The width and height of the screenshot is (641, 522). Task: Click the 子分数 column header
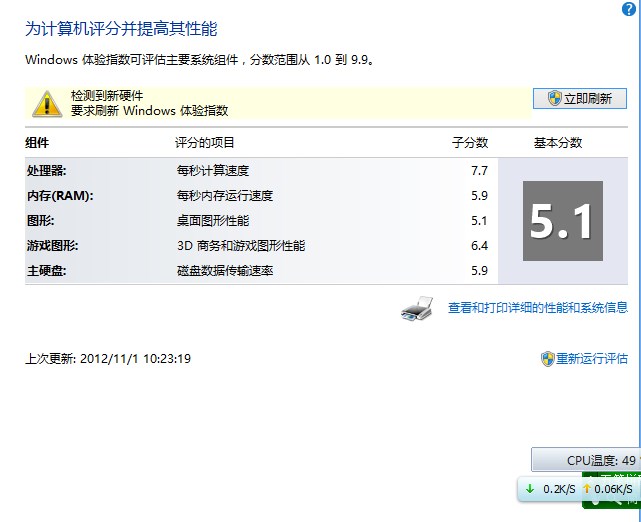pyautogui.click(x=470, y=143)
